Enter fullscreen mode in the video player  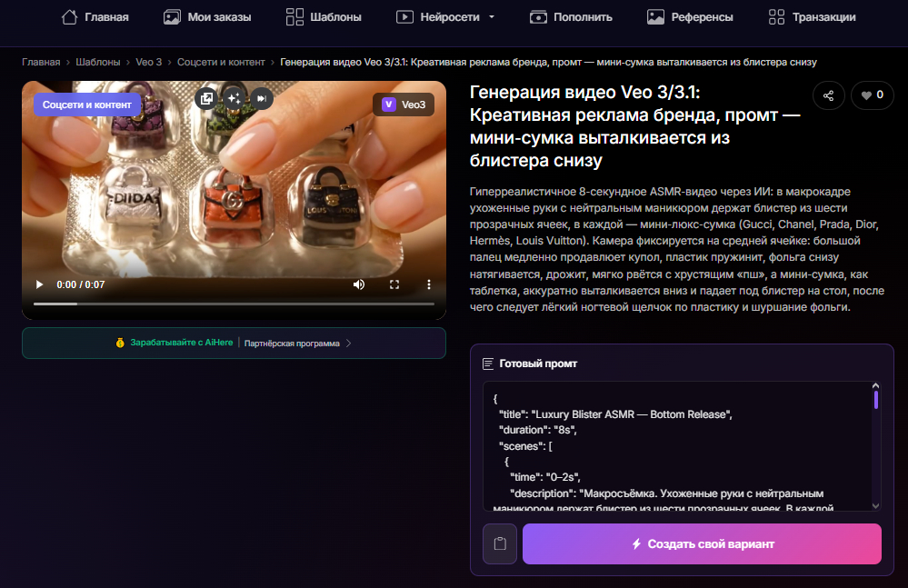pyautogui.click(x=394, y=284)
